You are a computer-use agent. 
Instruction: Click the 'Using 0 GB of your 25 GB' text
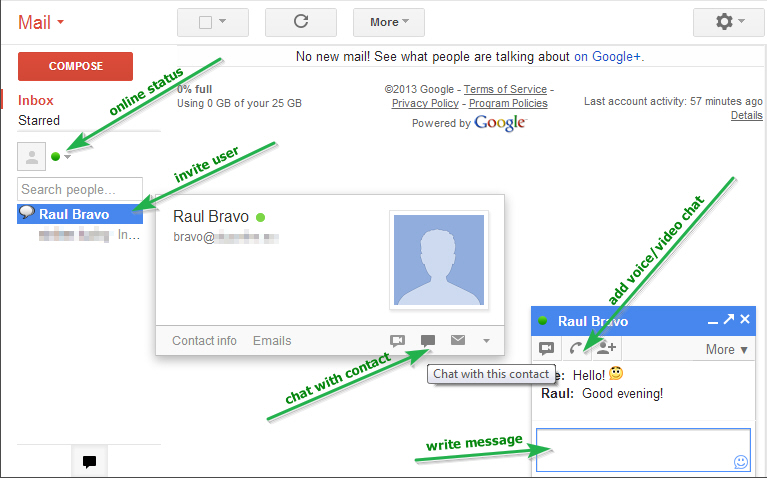[239, 103]
